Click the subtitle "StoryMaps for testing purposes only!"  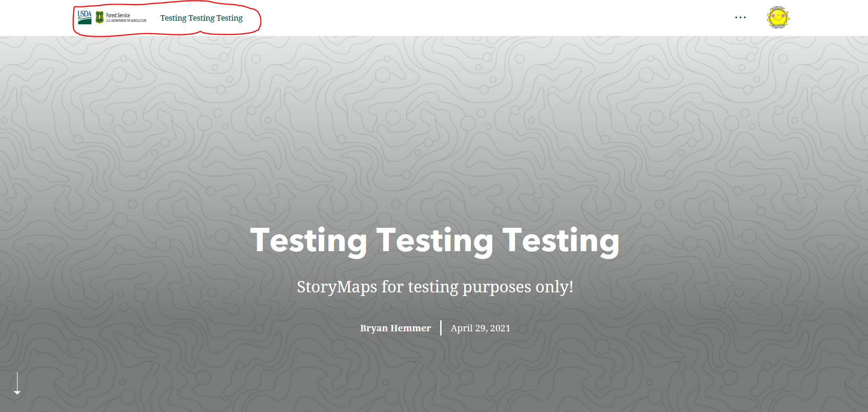click(435, 287)
